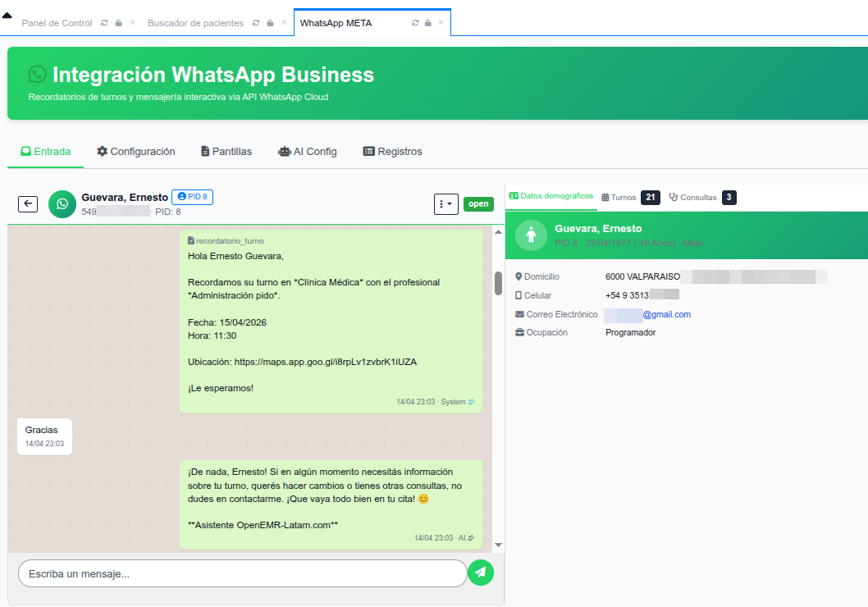Click the Celular phone icon
Image resolution: width=868 pixels, height=607 pixels.
pyautogui.click(x=519, y=295)
